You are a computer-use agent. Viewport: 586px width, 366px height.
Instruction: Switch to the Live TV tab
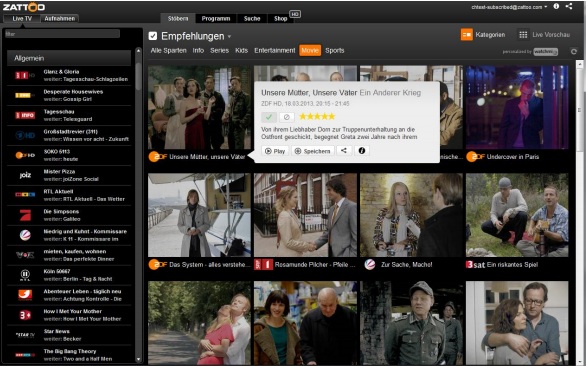pyautogui.click(x=22, y=18)
